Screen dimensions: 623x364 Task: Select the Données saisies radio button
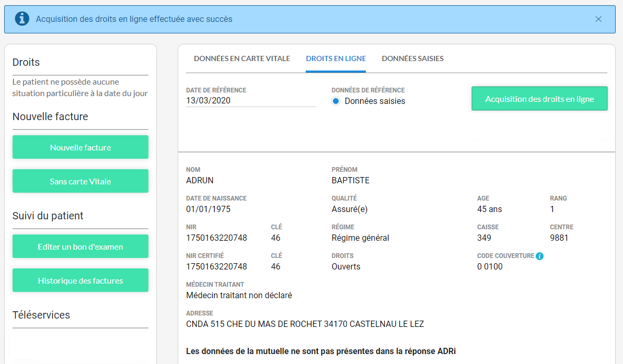(x=336, y=101)
